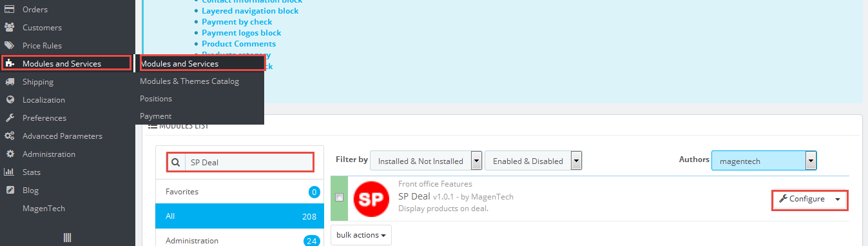Click the SP Deal module logo
This screenshot has height=246, width=868.
click(371, 199)
